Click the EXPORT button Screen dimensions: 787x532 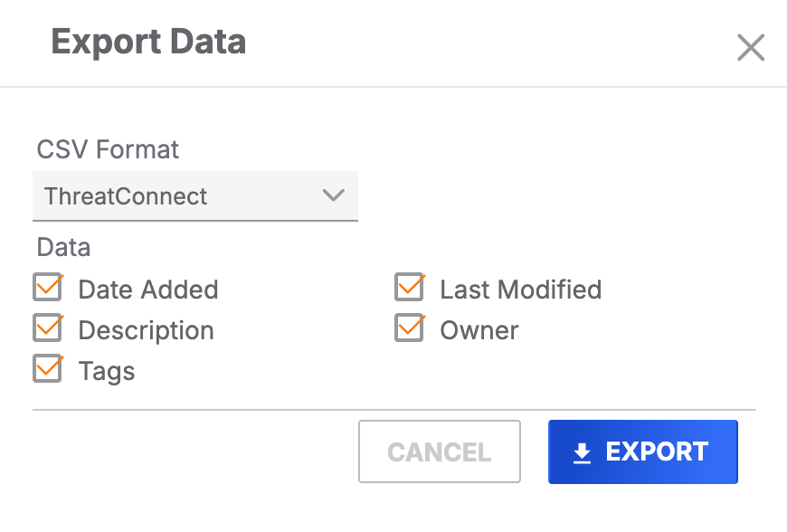(642, 451)
